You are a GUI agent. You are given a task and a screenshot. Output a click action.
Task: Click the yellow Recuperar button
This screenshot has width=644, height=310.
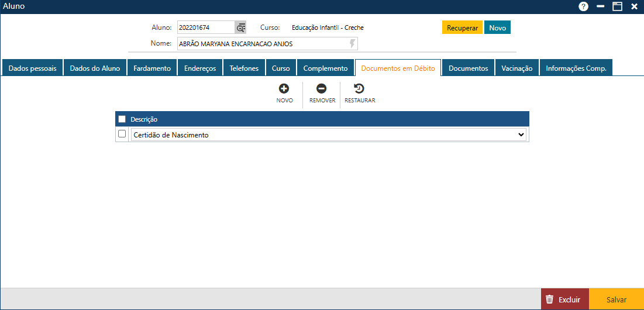coord(462,28)
